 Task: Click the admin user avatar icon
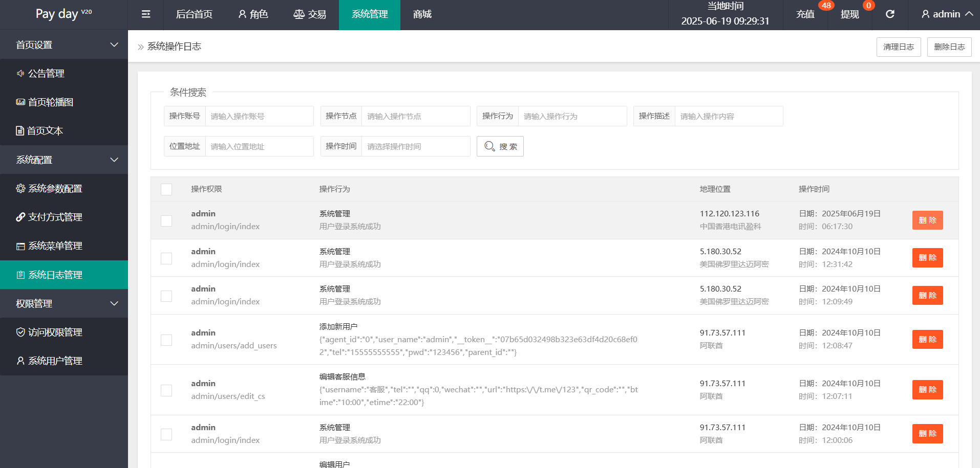pos(925,14)
